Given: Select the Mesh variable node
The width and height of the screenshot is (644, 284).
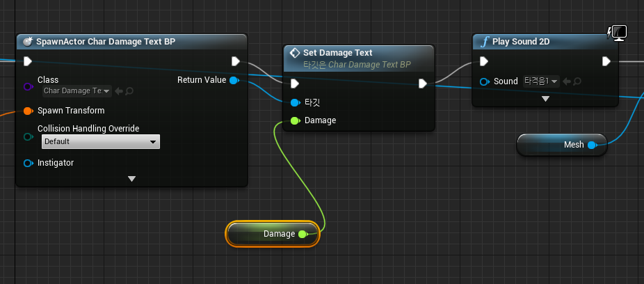Looking at the screenshot, I should coord(561,145).
